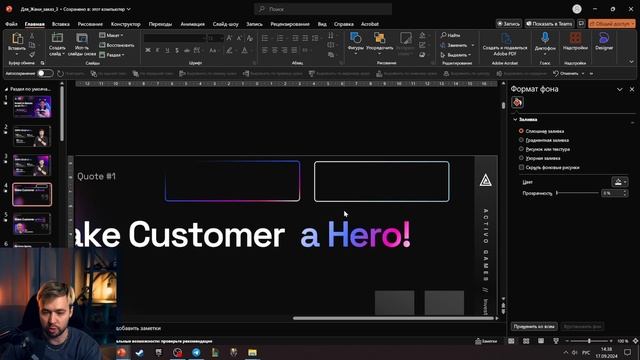
Task: Select slide 3 thumbnail
Action: [x=32, y=165]
